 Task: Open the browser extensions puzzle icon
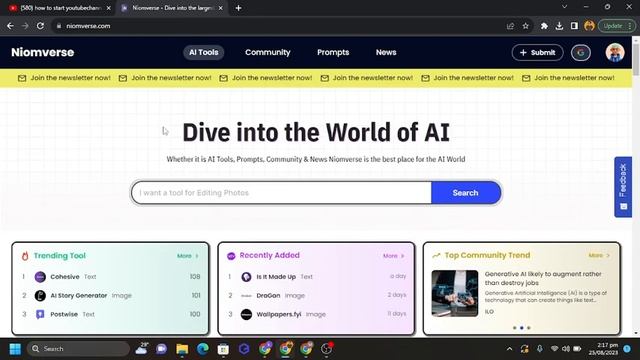pyautogui.click(x=544, y=26)
